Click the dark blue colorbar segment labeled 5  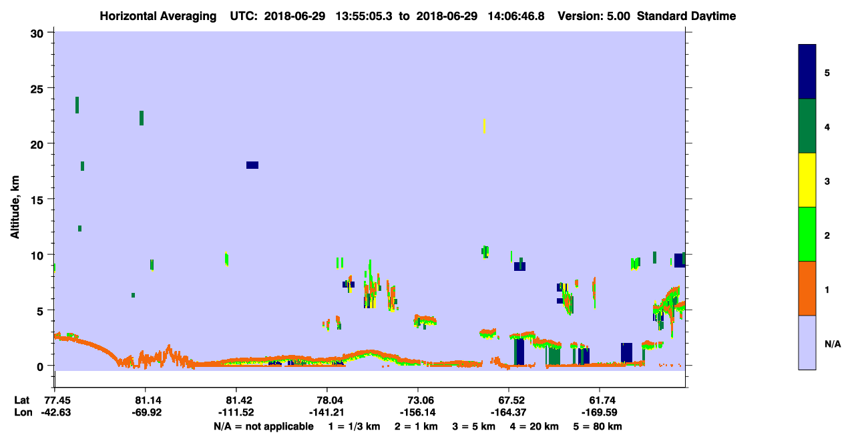point(807,72)
